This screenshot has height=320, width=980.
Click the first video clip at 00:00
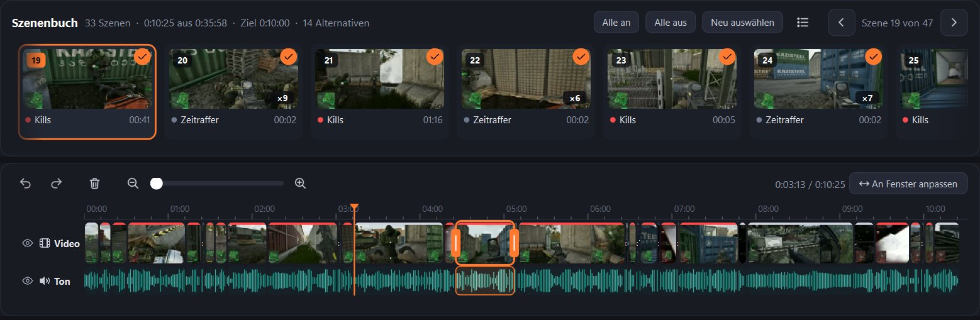[x=91, y=243]
